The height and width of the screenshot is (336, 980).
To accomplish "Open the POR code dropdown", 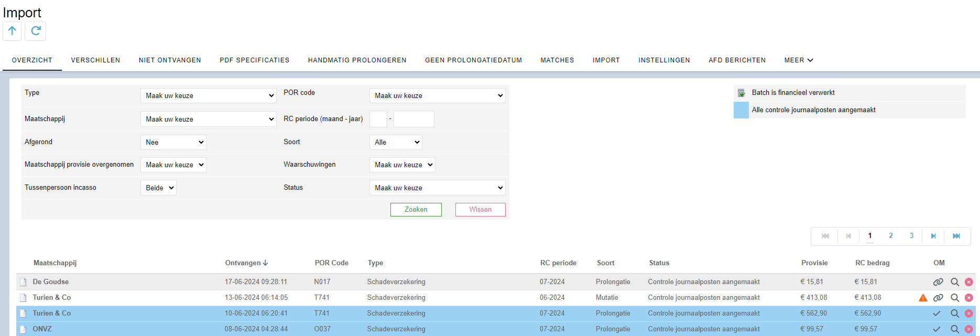I will pyautogui.click(x=438, y=95).
